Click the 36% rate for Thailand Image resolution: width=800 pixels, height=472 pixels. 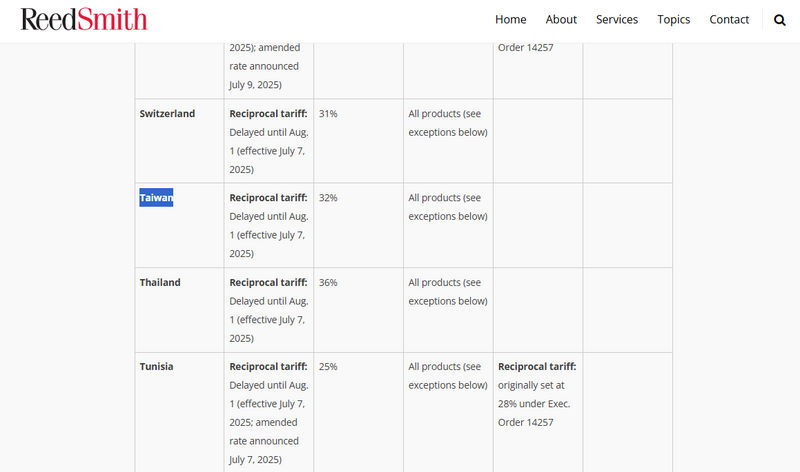(328, 282)
